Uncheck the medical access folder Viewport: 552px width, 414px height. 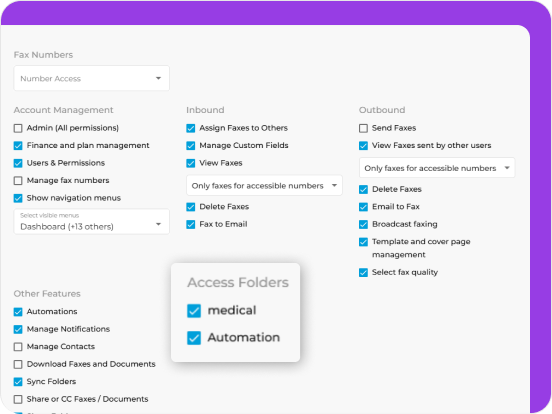pyautogui.click(x=194, y=311)
